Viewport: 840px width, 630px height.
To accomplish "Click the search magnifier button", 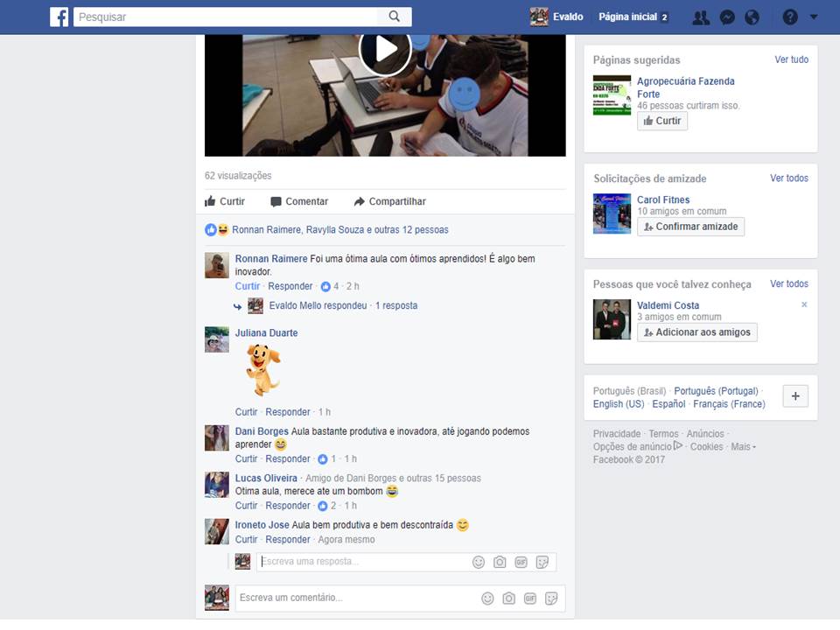I will 394,17.
